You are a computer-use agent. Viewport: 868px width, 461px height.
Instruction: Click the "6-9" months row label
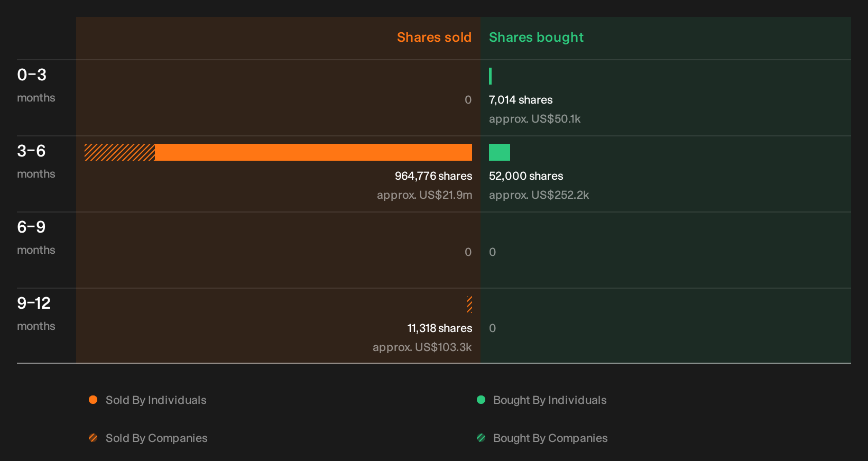point(31,227)
